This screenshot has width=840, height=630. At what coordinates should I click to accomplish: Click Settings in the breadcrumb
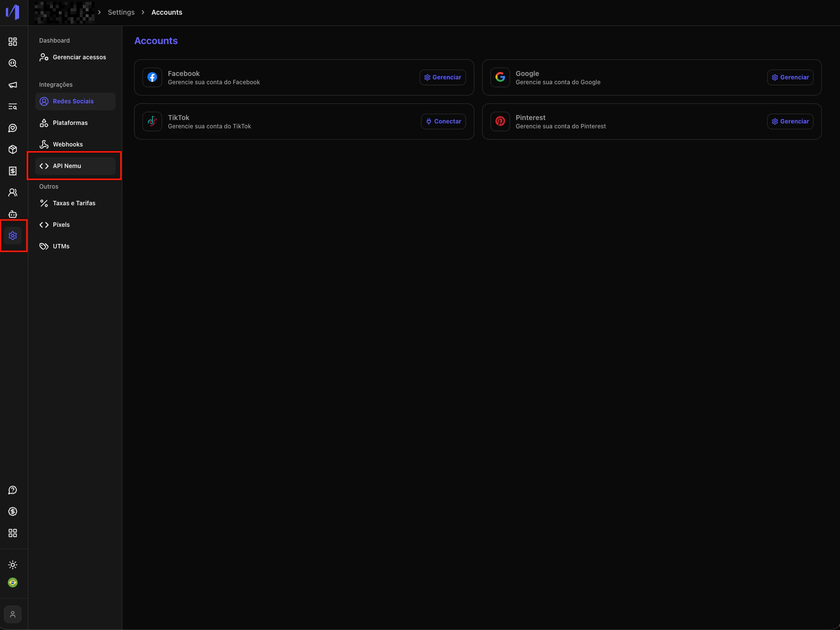(x=121, y=12)
